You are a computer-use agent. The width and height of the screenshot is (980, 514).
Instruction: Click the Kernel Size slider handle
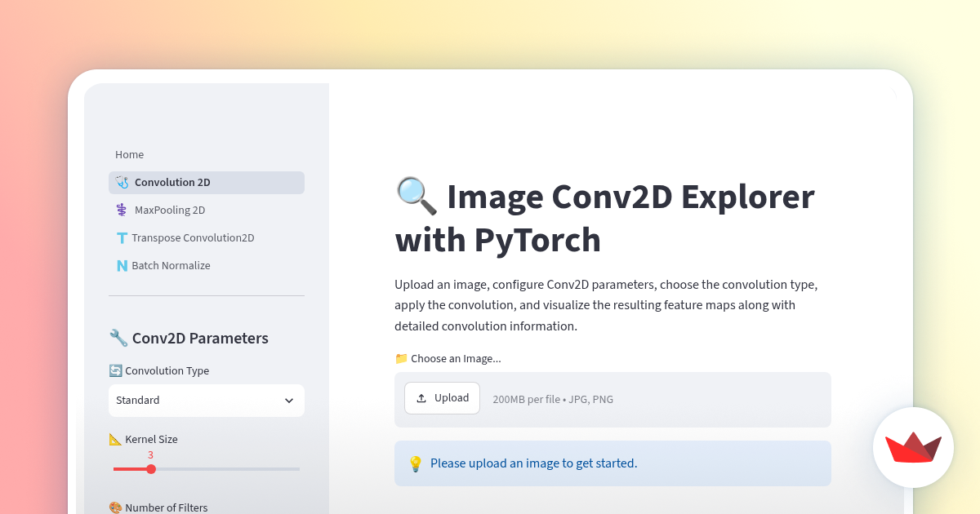point(150,469)
